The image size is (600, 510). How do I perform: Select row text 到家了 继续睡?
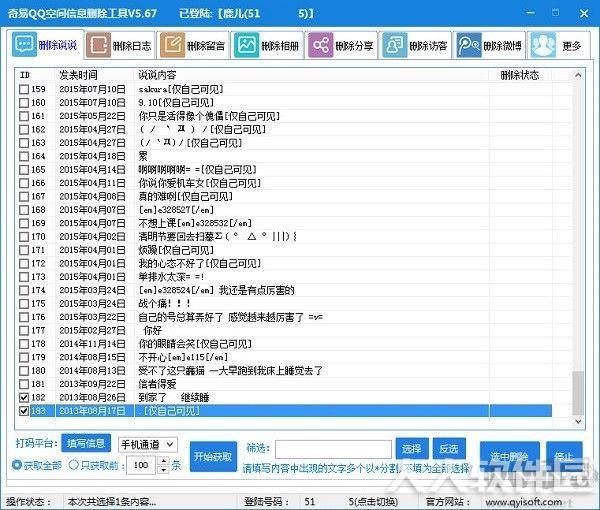(174, 397)
